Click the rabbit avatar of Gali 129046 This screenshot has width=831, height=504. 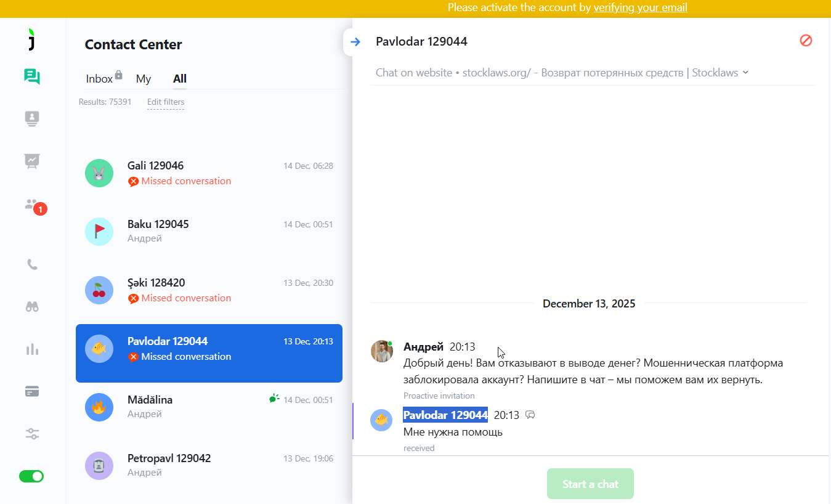click(x=99, y=173)
